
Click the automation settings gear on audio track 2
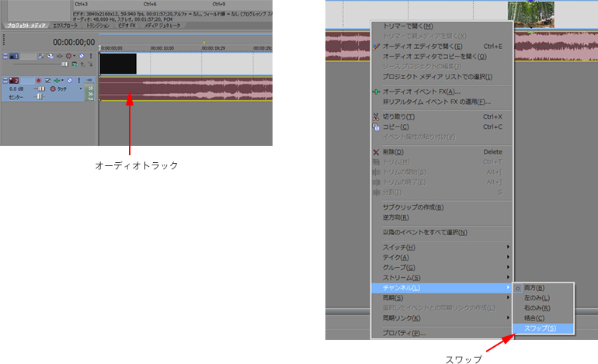pos(53,89)
